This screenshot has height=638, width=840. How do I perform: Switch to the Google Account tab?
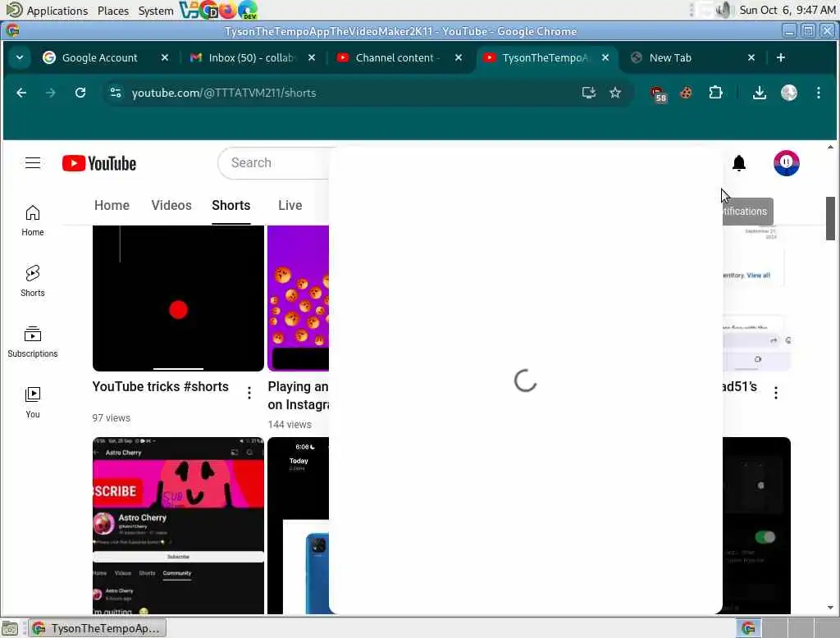[99, 57]
